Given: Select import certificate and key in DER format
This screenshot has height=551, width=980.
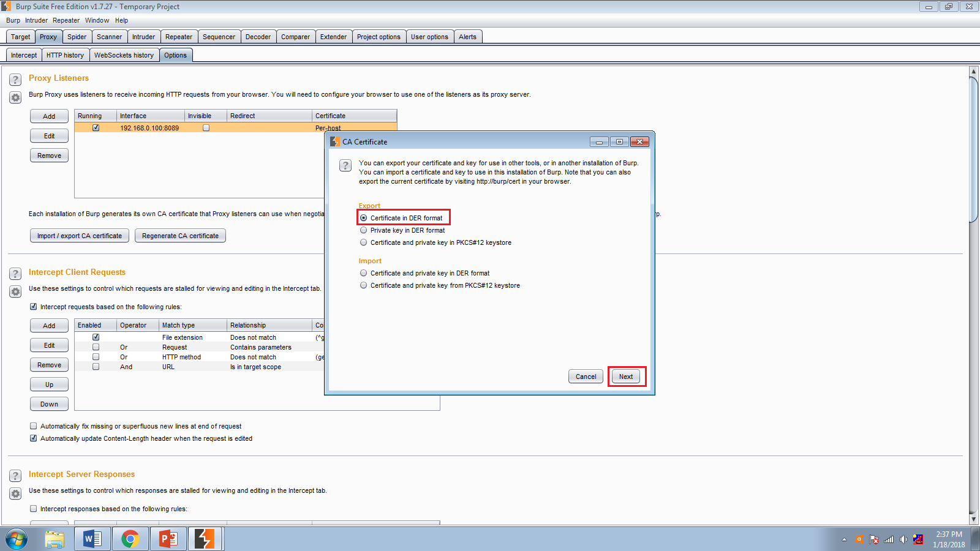Looking at the screenshot, I should point(364,273).
